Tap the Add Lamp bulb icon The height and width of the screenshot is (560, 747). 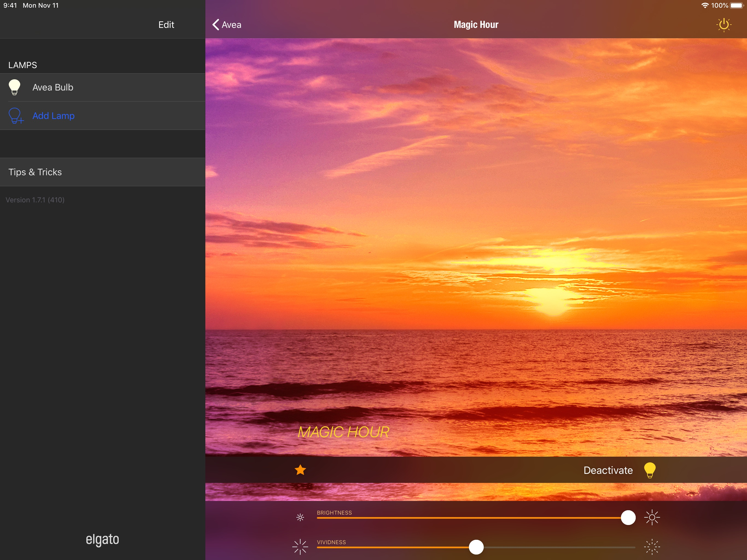point(16,116)
